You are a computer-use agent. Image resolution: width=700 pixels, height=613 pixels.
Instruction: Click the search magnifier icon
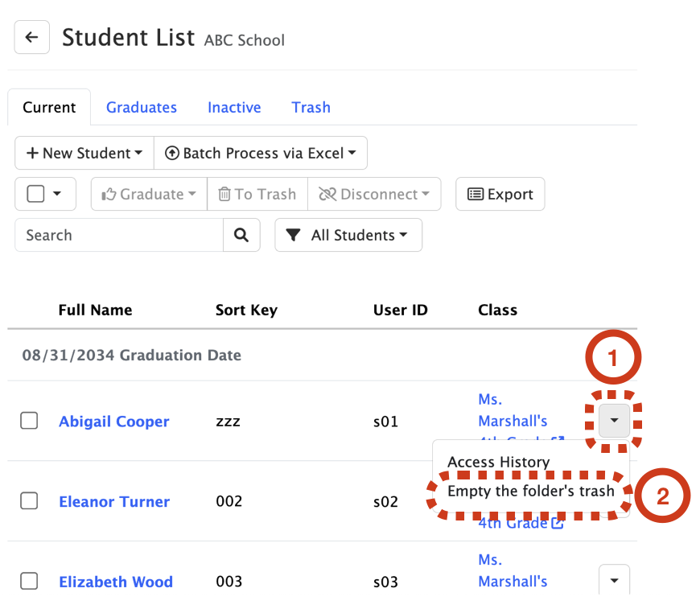(241, 235)
